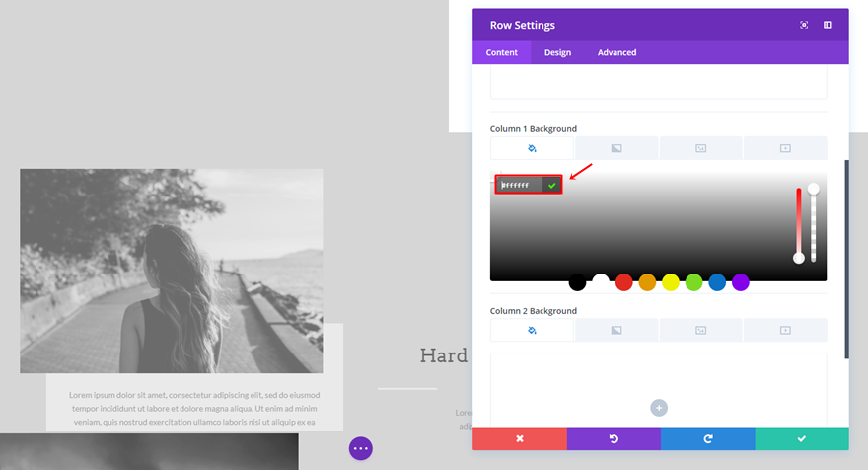The width and height of the screenshot is (868, 470).
Task: Click the hex color value input field
Action: pos(520,185)
